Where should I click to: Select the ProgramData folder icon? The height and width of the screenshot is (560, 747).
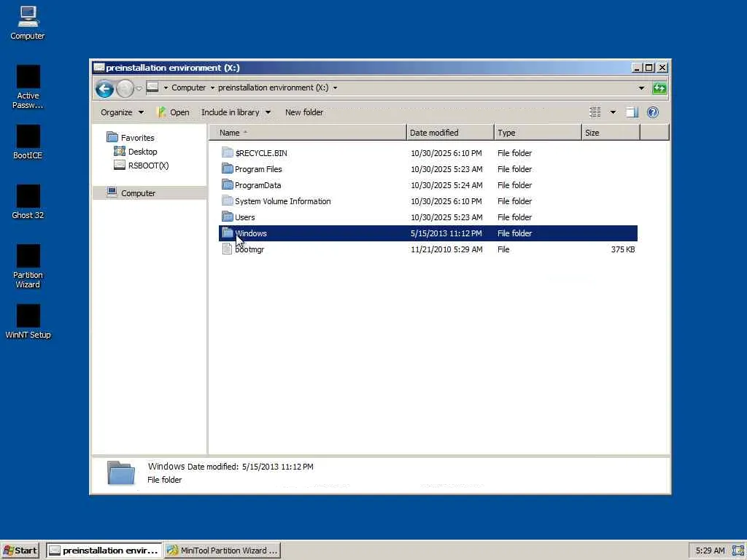point(228,184)
